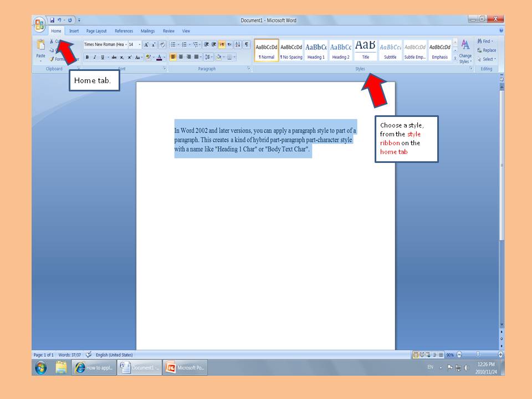
Task: Click the Office button logo
Action: [39, 24]
